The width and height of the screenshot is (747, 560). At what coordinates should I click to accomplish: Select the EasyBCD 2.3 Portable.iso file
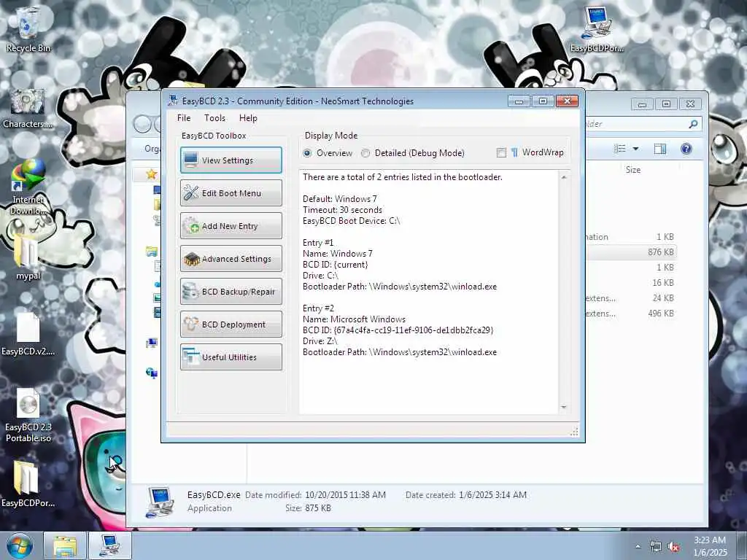click(28, 416)
